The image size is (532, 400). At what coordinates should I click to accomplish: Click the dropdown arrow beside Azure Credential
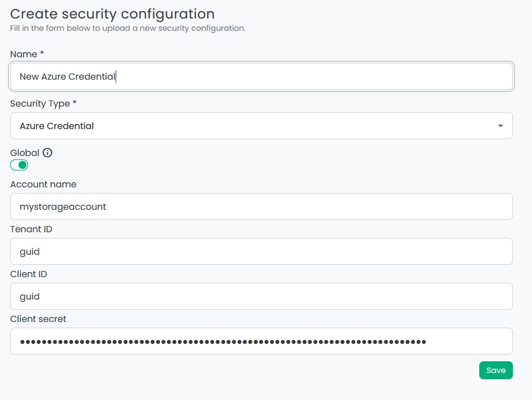tap(500, 126)
